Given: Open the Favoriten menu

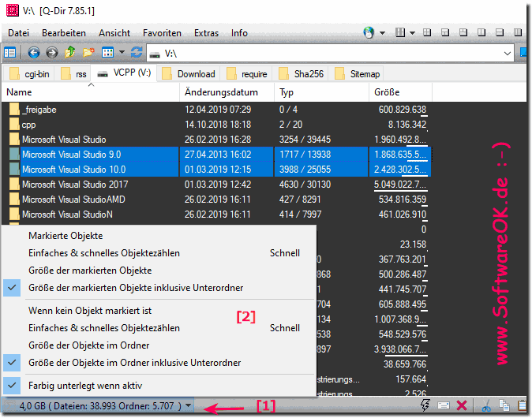Looking at the screenshot, I should pyautogui.click(x=162, y=33).
